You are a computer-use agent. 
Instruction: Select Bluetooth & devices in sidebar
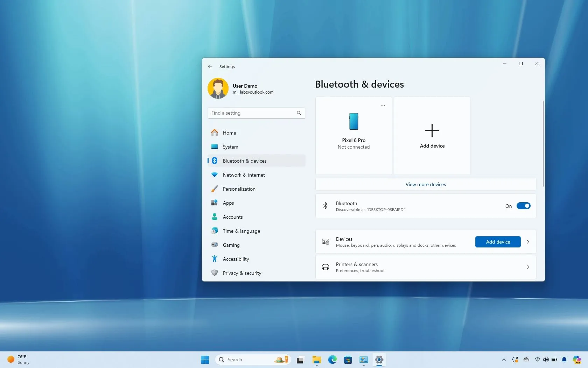point(256,161)
